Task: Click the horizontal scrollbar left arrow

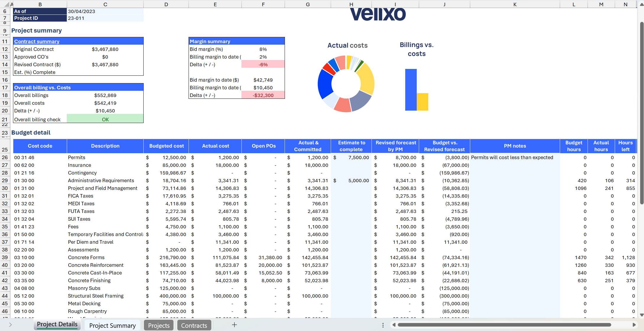Action: 394,325
